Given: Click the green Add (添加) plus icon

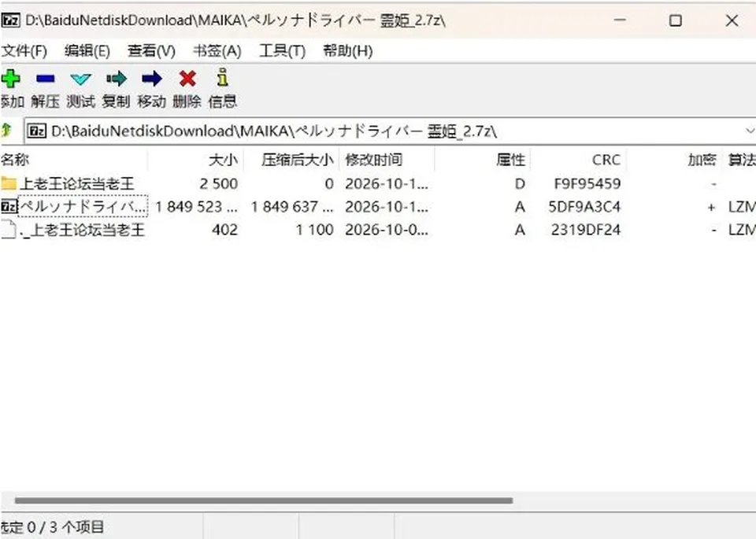Looking at the screenshot, I should click(x=10, y=79).
